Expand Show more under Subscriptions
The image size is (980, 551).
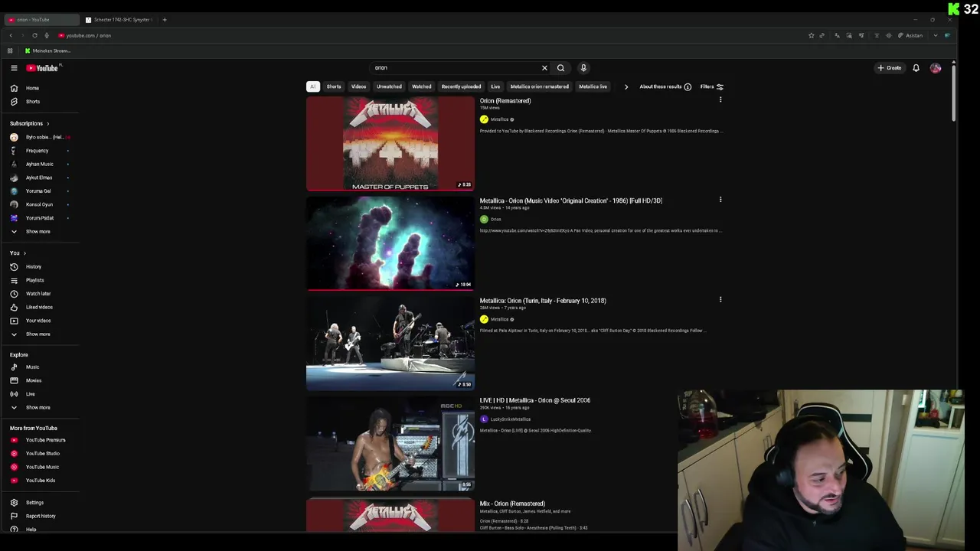[40, 232]
